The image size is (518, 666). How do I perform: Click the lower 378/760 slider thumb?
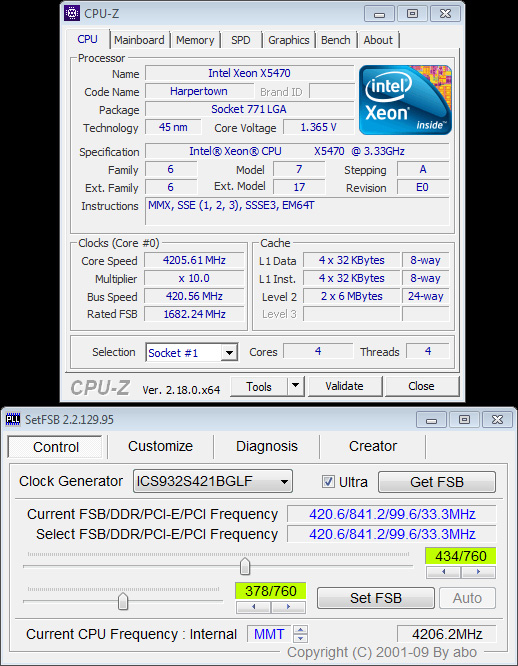123,601
